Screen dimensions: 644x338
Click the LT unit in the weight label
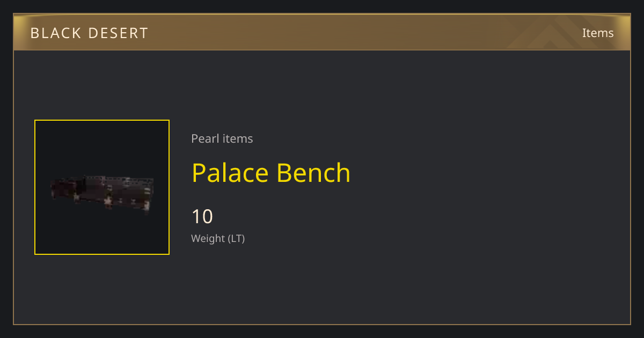(x=236, y=238)
